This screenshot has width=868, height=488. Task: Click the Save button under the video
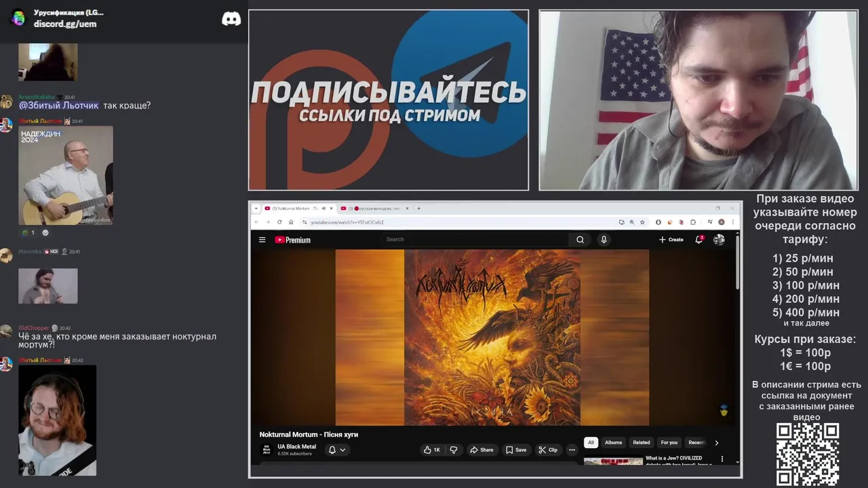pyautogui.click(x=516, y=449)
